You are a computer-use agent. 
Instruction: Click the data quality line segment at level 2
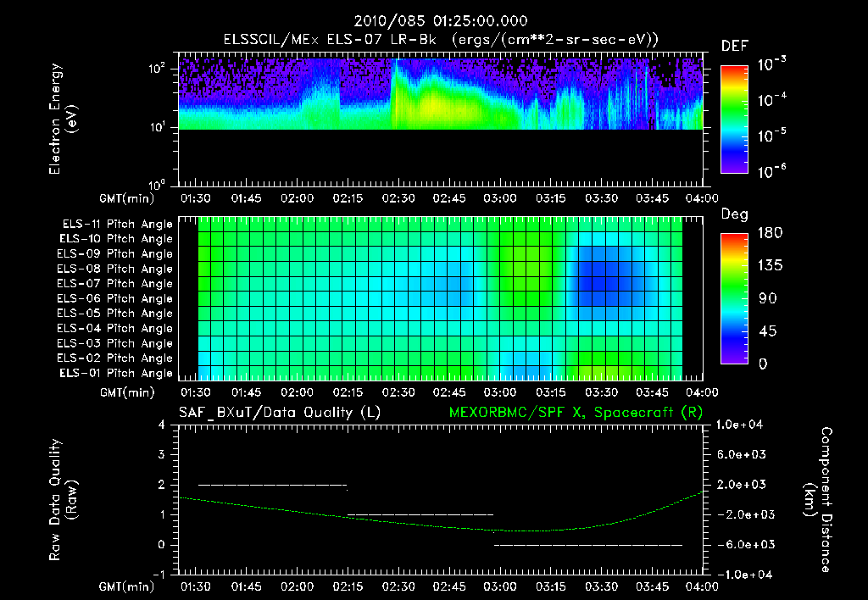click(272, 485)
